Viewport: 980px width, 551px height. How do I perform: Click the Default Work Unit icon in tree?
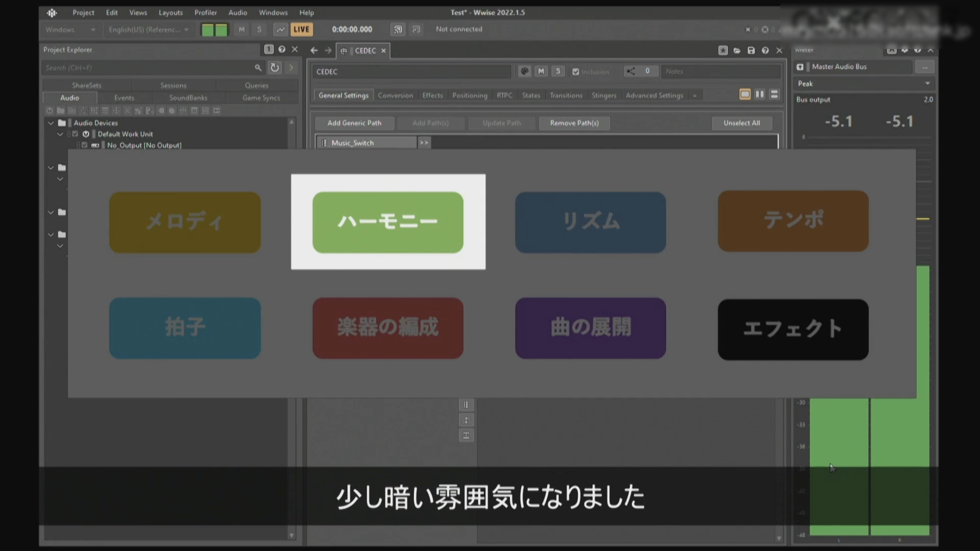click(x=86, y=134)
